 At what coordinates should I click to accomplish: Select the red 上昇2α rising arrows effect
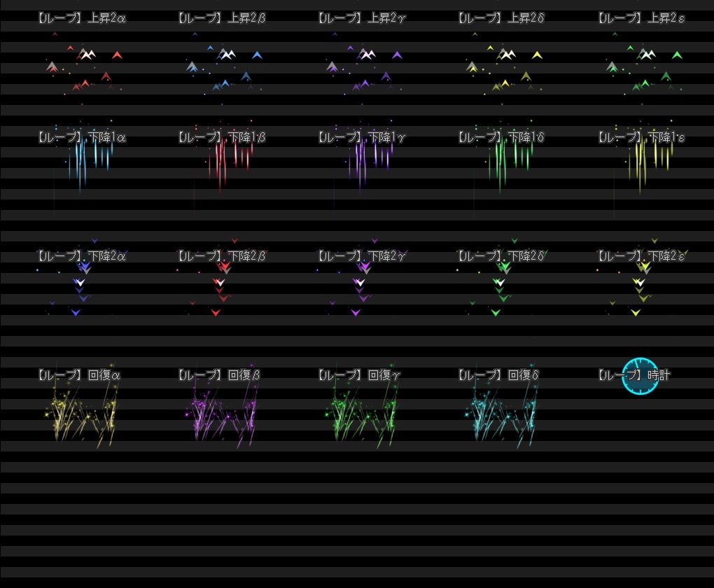pyautogui.click(x=84, y=66)
